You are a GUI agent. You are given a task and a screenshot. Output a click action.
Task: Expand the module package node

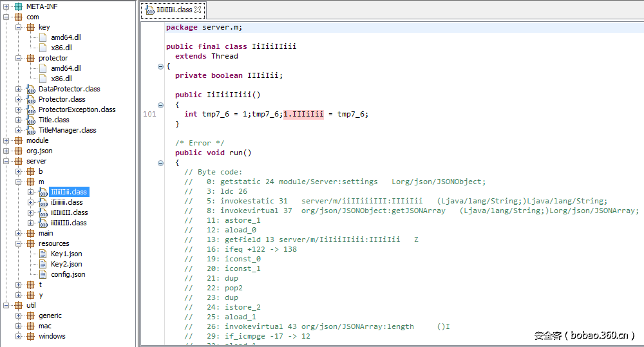pyautogui.click(x=6, y=140)
